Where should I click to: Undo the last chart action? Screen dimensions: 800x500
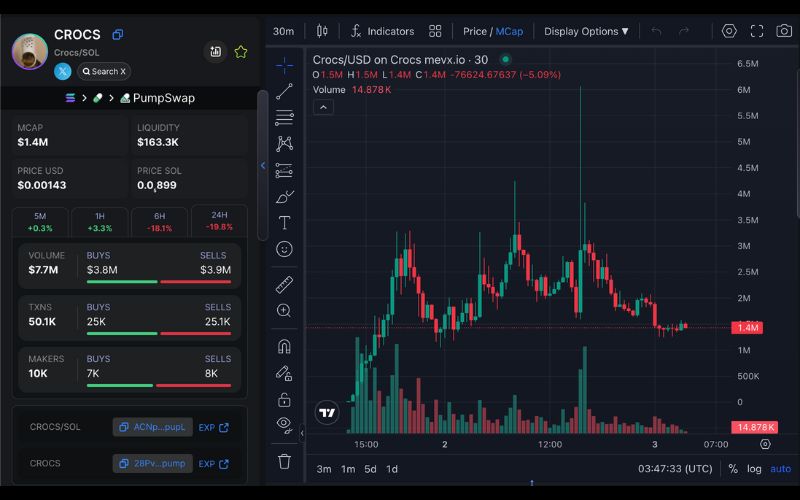656,32
